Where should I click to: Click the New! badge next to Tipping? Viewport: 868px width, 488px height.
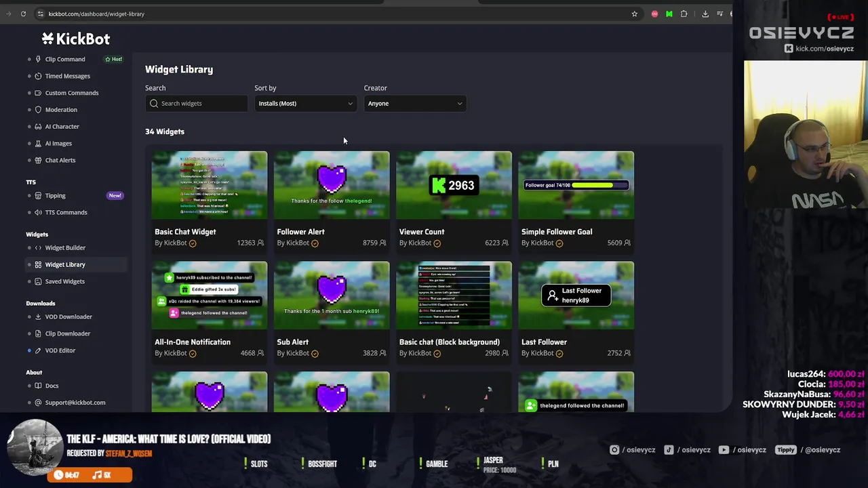pos(115,196)
